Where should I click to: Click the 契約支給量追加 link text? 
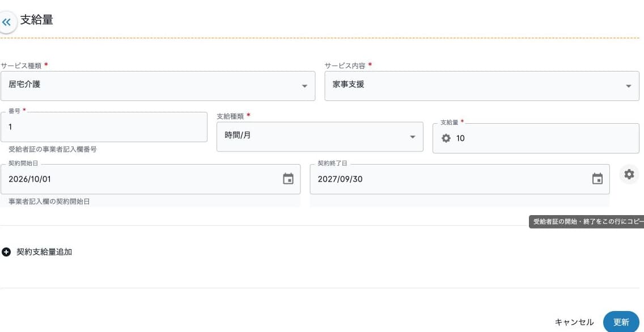pyautogui.click(x=44, y=252)
